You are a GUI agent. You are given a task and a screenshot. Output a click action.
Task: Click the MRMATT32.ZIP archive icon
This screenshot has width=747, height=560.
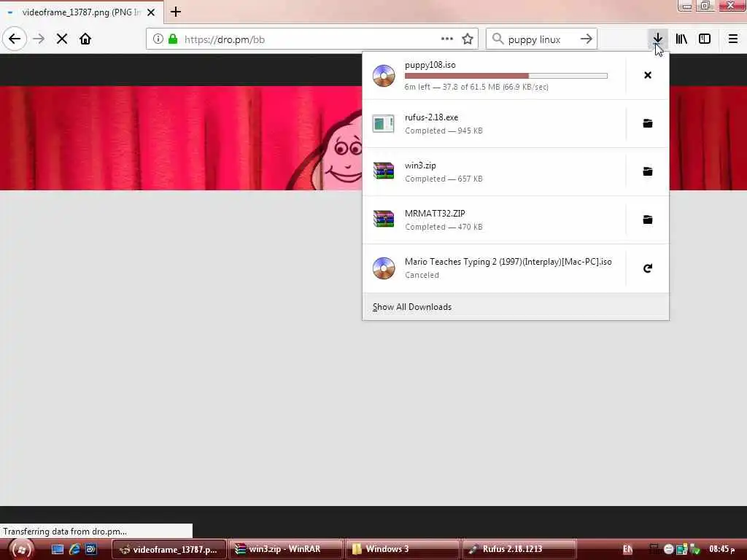[384, 219]
